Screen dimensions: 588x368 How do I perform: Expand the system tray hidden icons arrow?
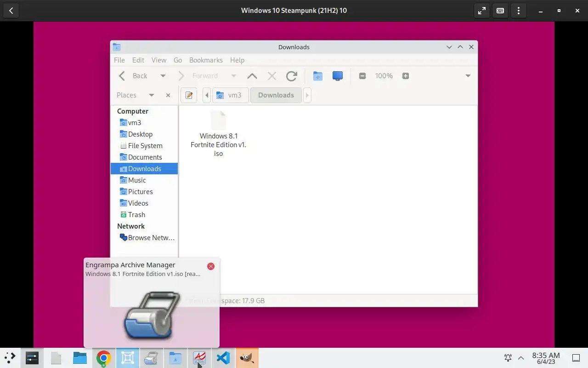(x=521, y=357)
